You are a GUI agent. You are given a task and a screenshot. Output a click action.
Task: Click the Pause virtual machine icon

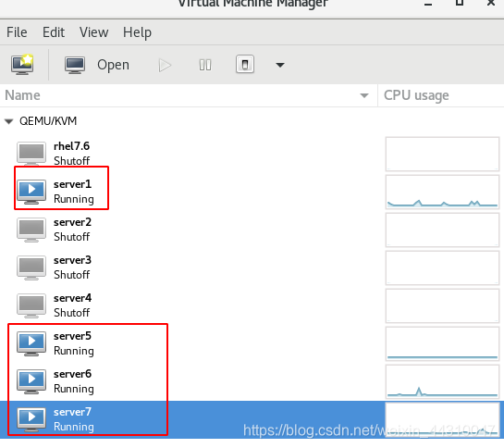tap(205, 66)
